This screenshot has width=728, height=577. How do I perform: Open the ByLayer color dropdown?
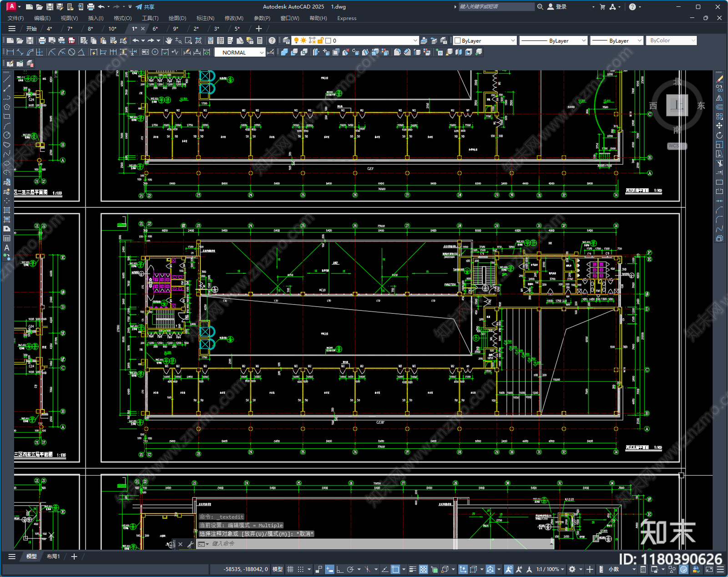coord(485,40)
